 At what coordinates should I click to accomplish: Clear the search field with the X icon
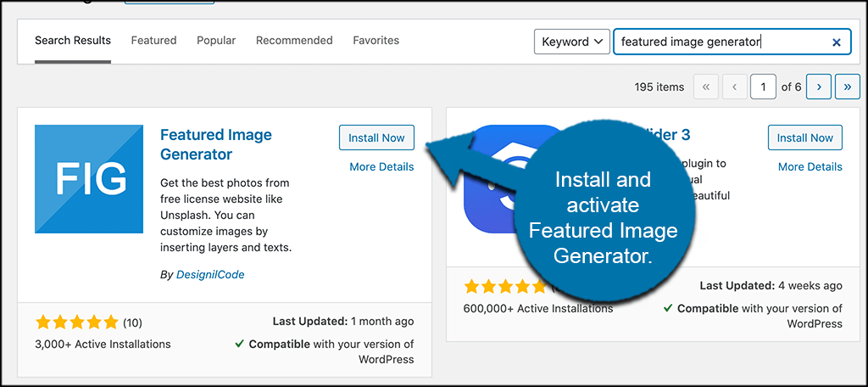pyautogui.click(x=837, y=42)
